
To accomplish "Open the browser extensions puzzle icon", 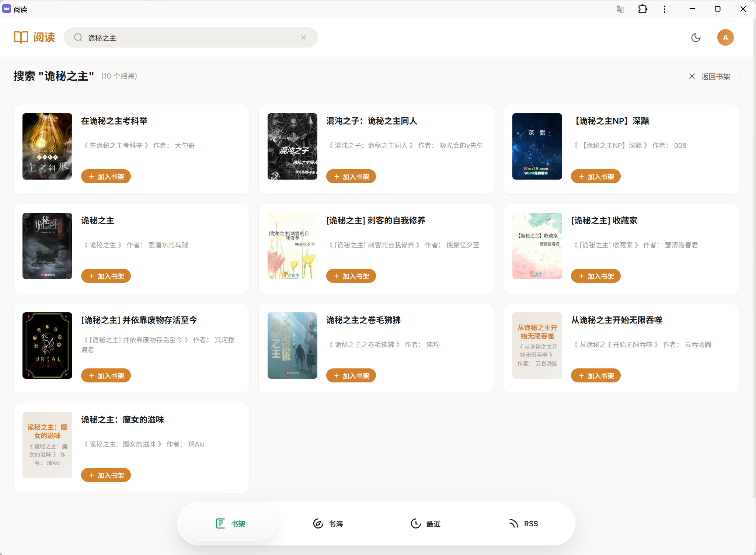I will coord(642,9).
